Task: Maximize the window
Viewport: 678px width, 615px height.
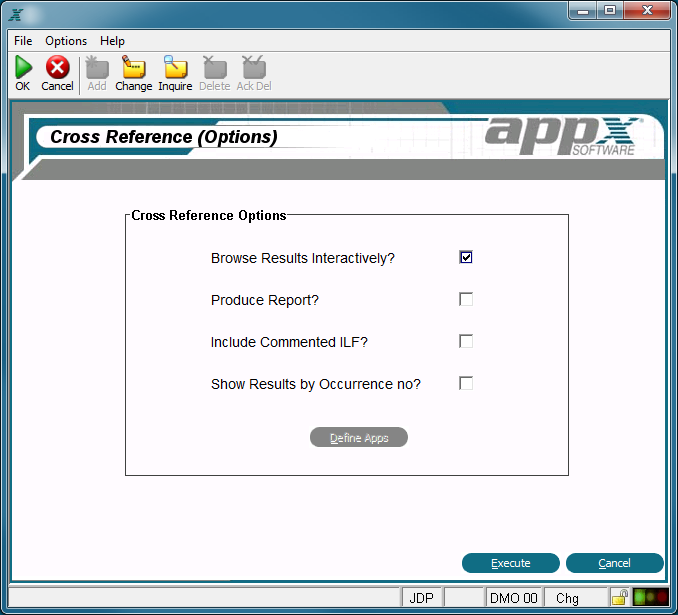Action: 610,10
